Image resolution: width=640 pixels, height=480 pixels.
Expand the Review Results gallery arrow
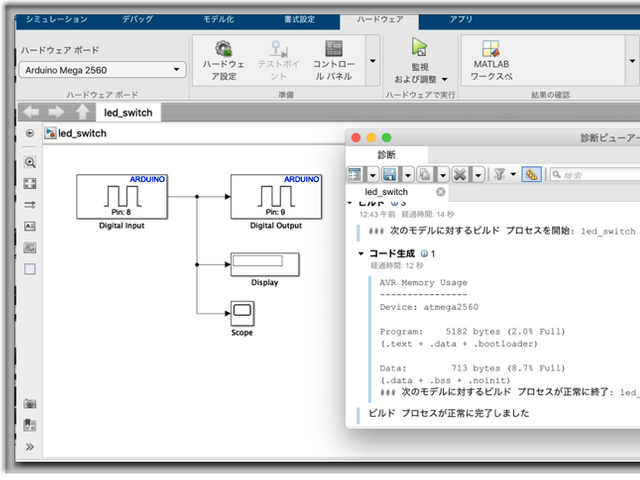point(632,61)
